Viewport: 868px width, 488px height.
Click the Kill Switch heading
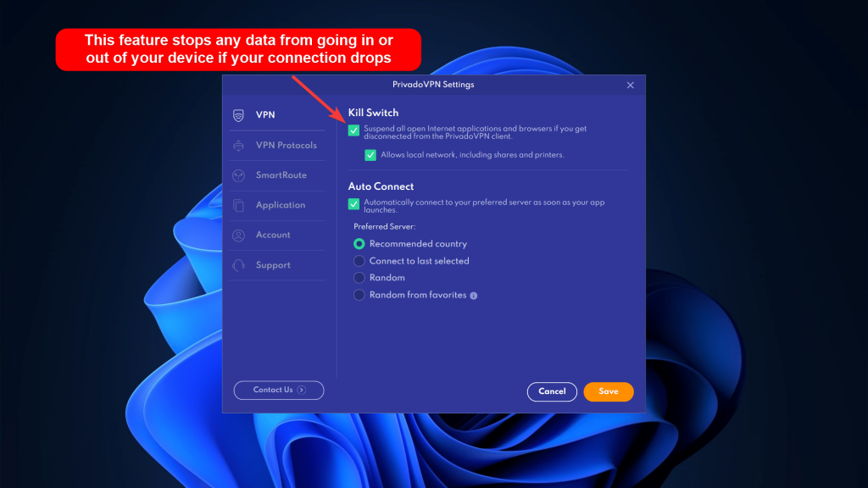click(x=373, y=113)
